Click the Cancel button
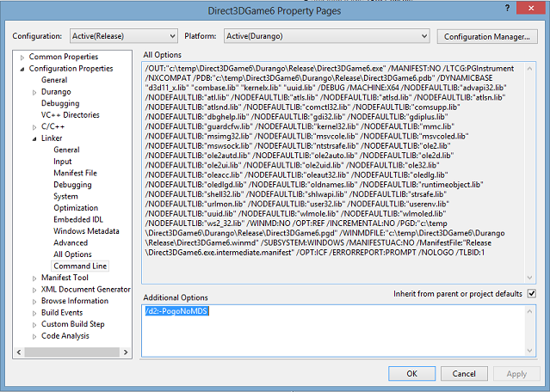Screen dimensions: 550x392 click(464, 374)
